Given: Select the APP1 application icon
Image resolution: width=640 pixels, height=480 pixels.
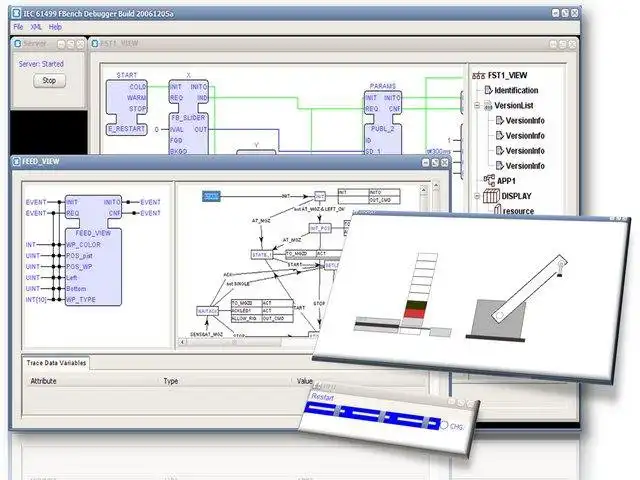Looking at the screenshot, I should coord(489,180).
